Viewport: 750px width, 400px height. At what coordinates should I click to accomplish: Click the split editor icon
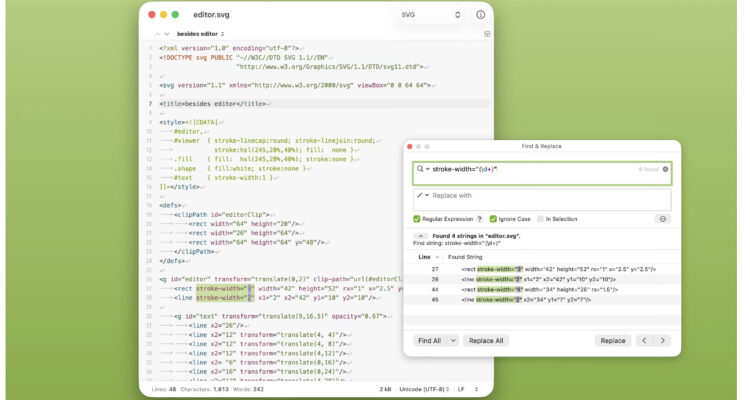tap(487, 34)
